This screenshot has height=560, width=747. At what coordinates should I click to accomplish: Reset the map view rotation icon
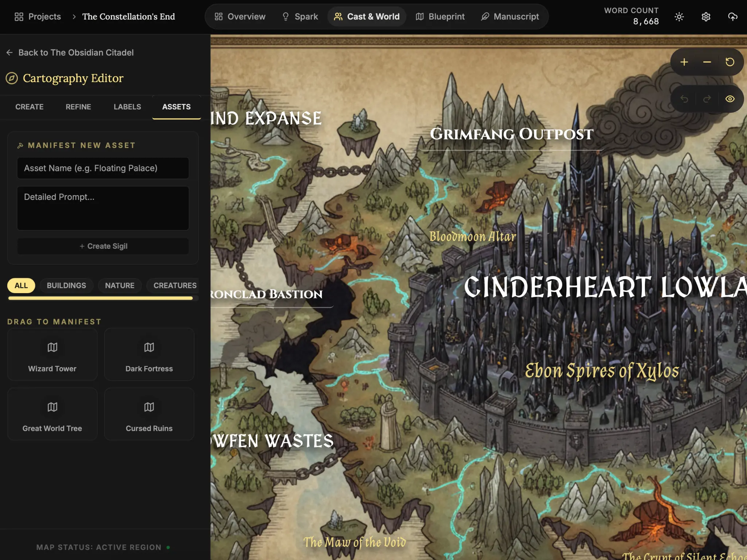729,62
